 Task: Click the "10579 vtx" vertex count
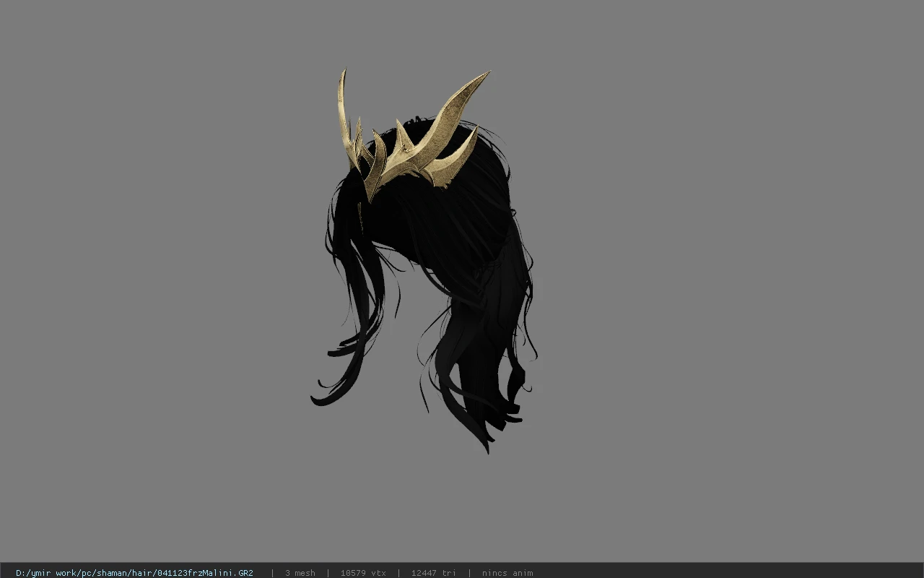[363, 573]
